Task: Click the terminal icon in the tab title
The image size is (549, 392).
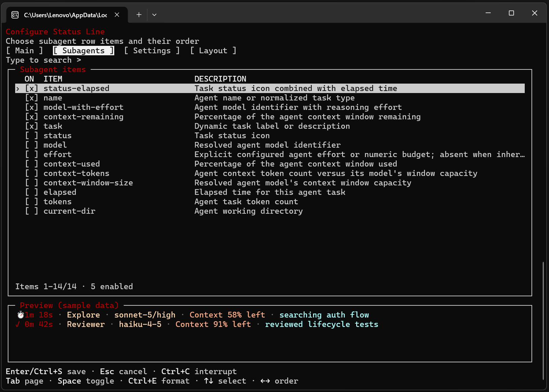Action: tap(15, 15)
